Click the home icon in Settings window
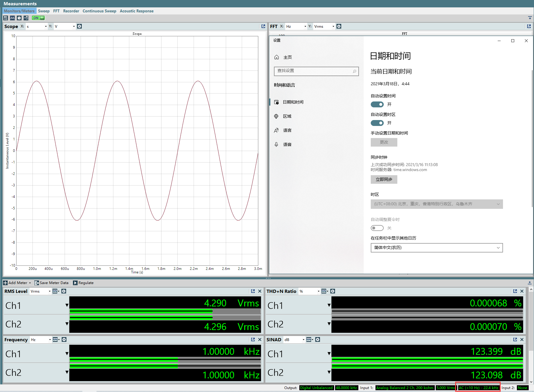Viewport: 534px width, 392px height. coord(277,57)
